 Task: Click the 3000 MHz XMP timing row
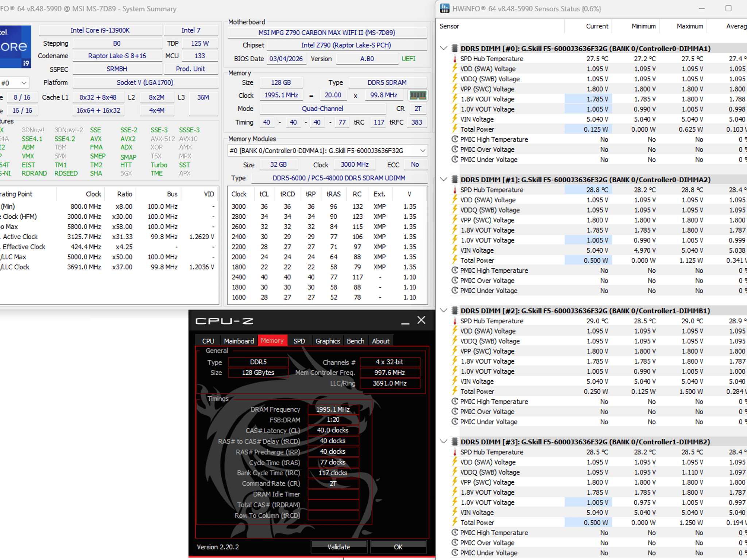327,206
